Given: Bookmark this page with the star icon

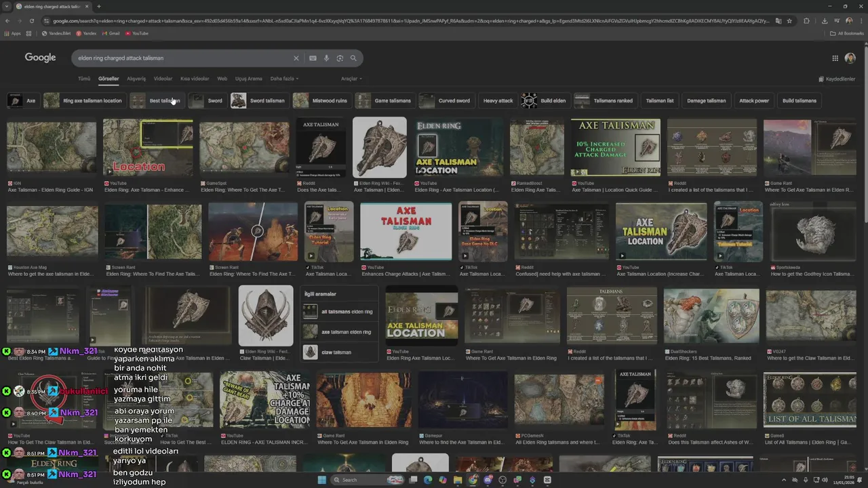Looking at the screenshot, I should point(789,21).
